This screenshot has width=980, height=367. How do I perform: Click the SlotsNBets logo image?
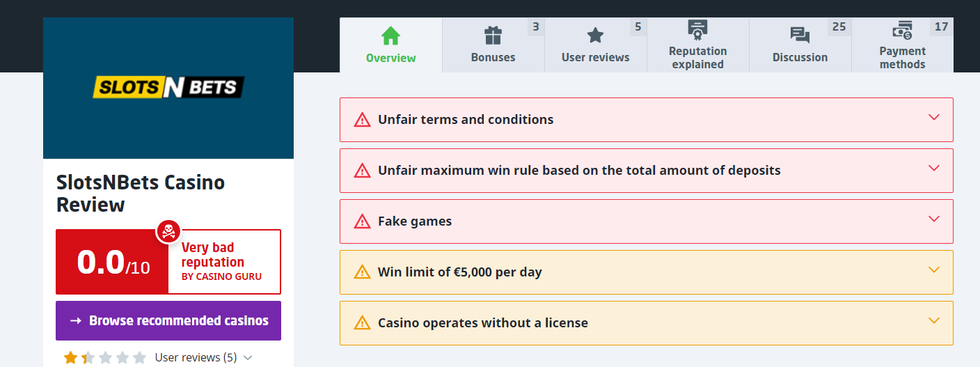coord(168,87)
